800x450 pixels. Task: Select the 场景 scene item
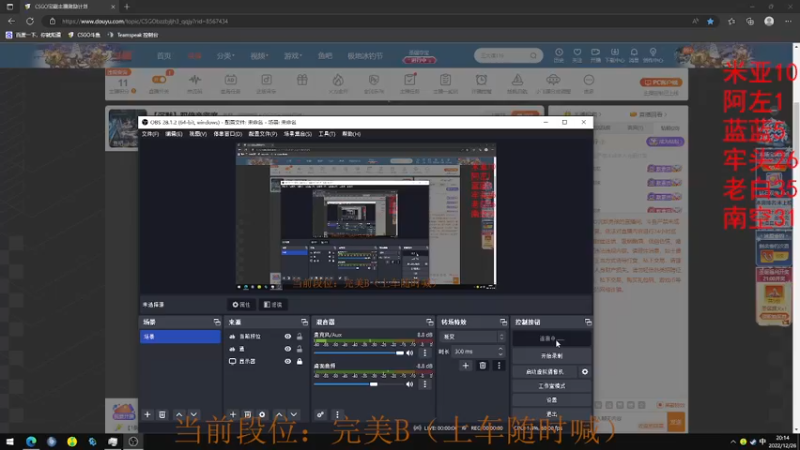[180, 337]
